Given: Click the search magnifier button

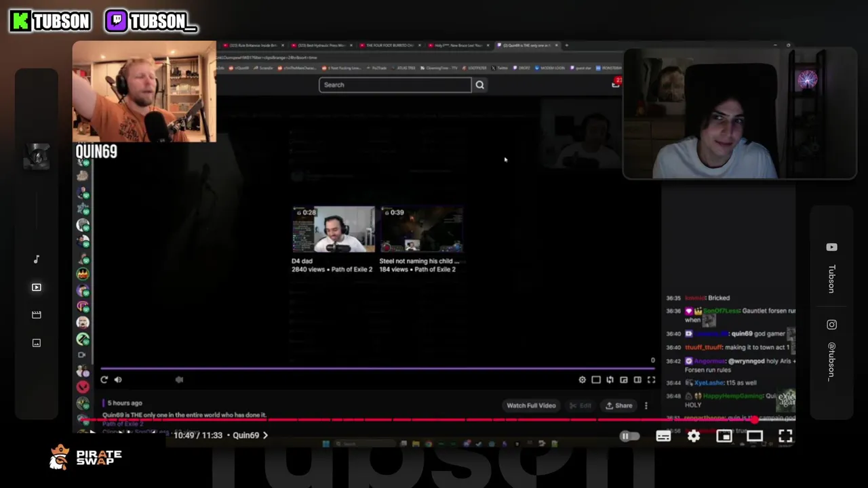Looking at the screenshot, I should 479,85.
